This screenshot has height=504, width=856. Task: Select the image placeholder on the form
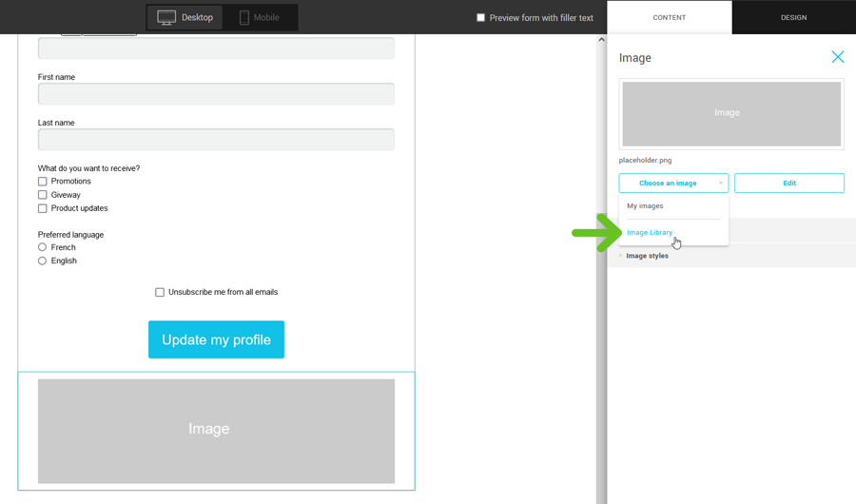(x=216, y=431)
